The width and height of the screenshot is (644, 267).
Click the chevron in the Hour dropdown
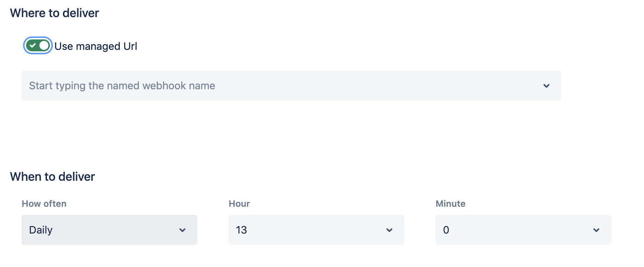(389, 230)
